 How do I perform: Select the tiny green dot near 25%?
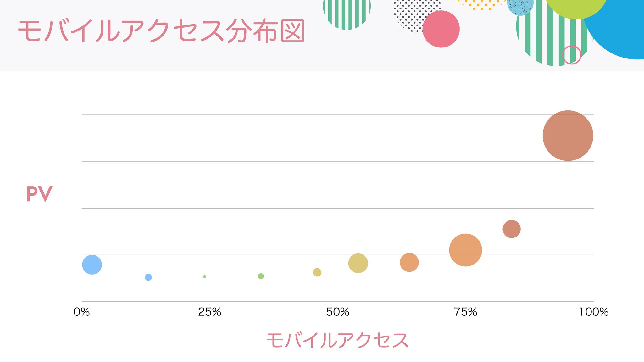point(205,276)
